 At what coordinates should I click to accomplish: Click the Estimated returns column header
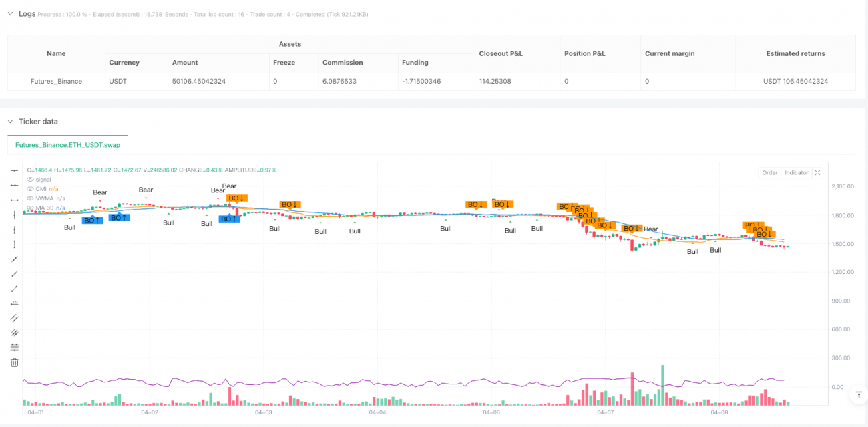(795, 53)
